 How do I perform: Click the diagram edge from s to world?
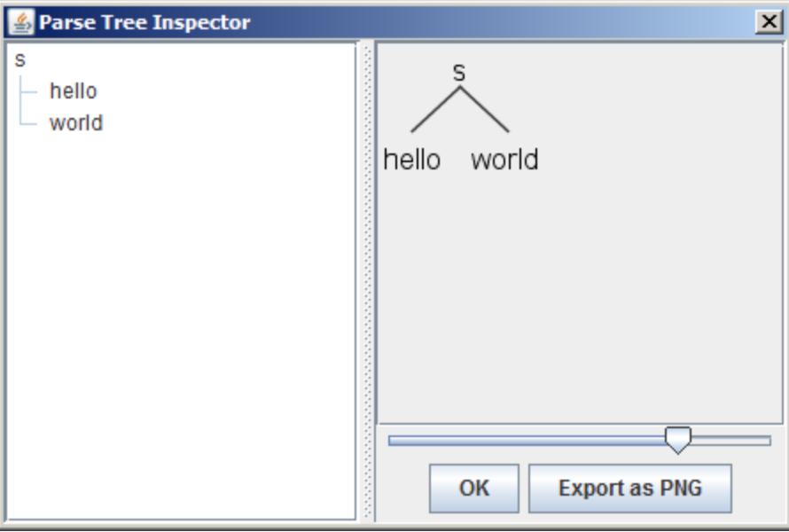coord(485,110)
